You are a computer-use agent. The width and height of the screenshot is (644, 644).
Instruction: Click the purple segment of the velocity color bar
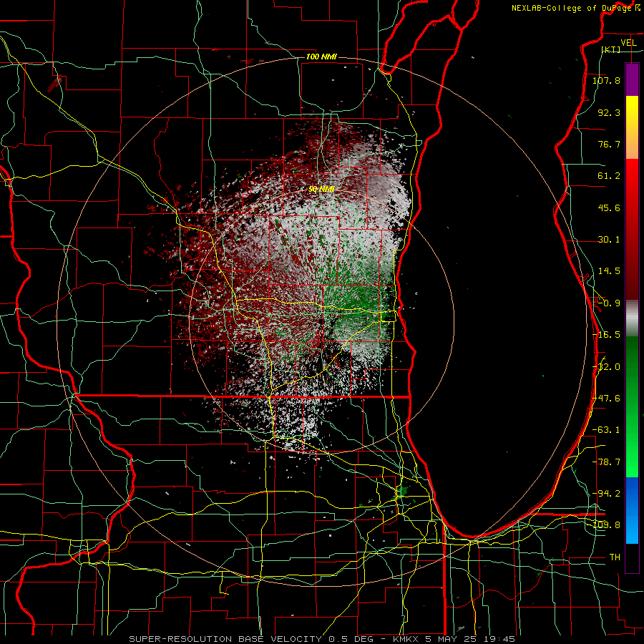[632, 80]
